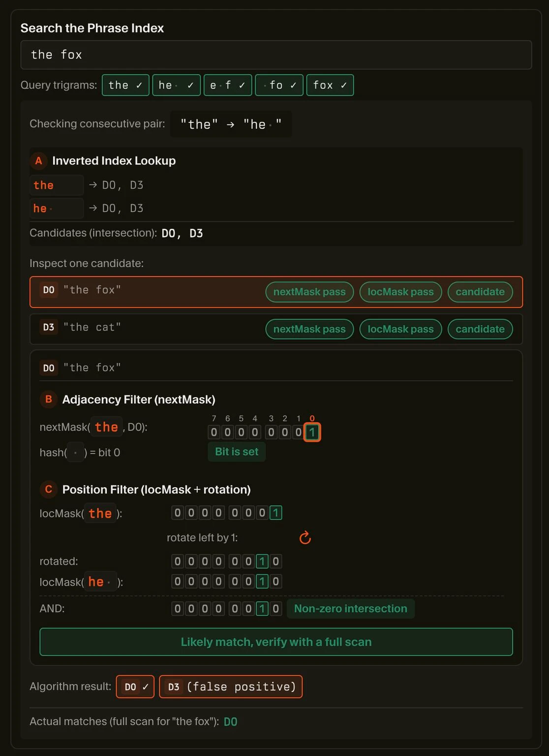549x756 pixels.
Task: Click the step A circle badge
Action: tap(38, 161)
